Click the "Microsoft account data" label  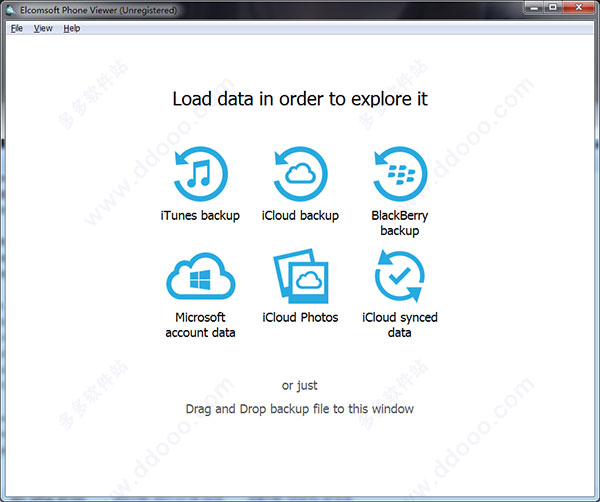coord(201,325)
